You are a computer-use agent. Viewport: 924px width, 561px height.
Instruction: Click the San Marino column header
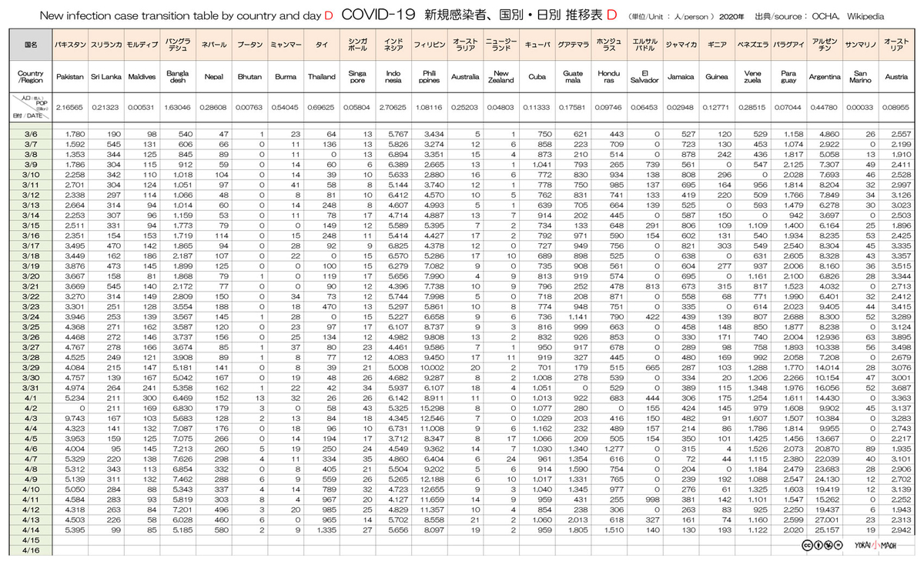click(860, 77)
